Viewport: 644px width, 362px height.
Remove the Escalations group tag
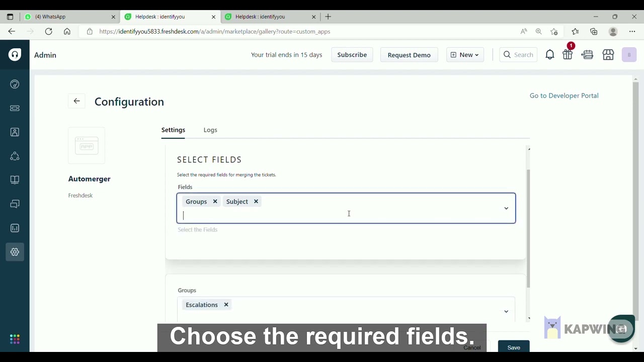click(x=226, y=305)
